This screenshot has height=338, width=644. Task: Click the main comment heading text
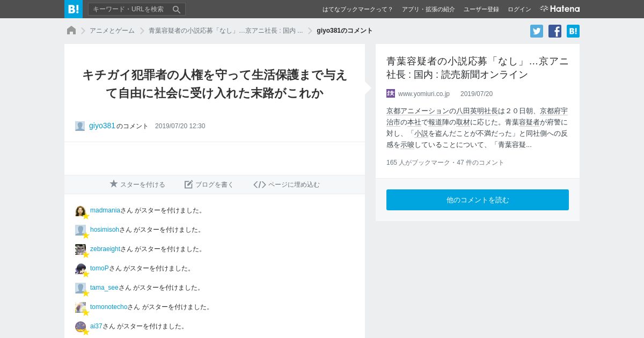coord(215,84)
